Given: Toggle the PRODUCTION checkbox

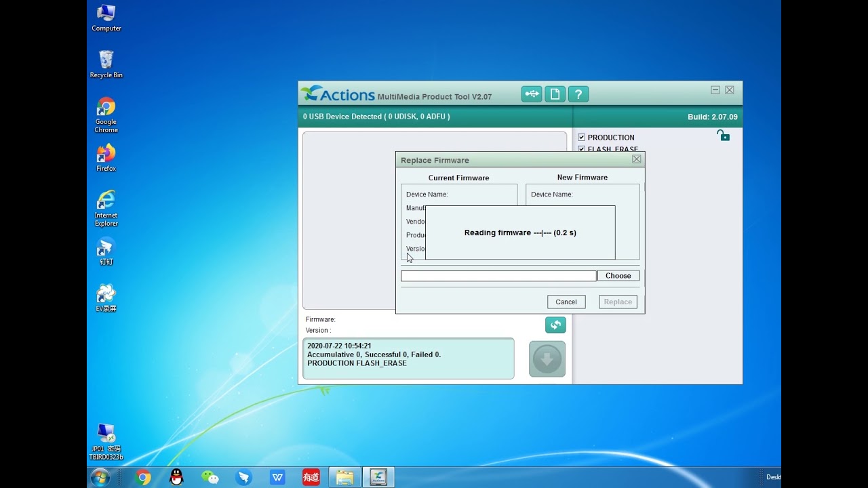Looking at the screenshot, I should coord(581,138).
